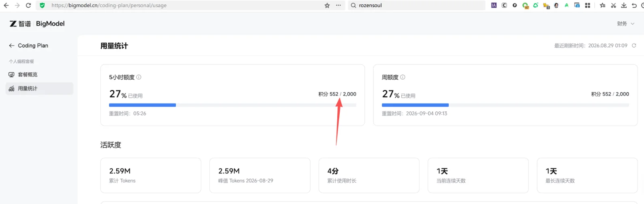The height and width of the screenshot is (204, 644).
Task: Click the 活跃度 section heading
Action: pyautogui.click(x=111, y=145)
